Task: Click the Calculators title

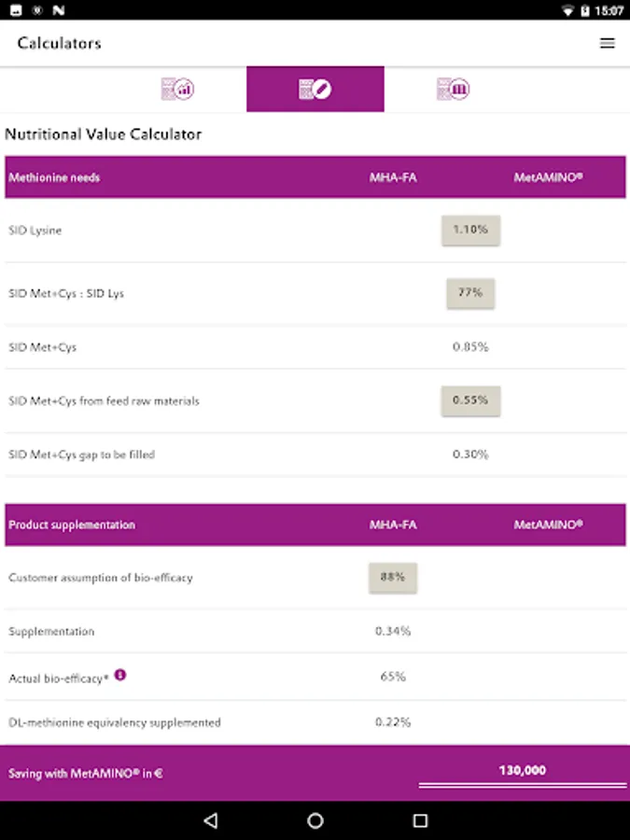Action: click(59, 43)
